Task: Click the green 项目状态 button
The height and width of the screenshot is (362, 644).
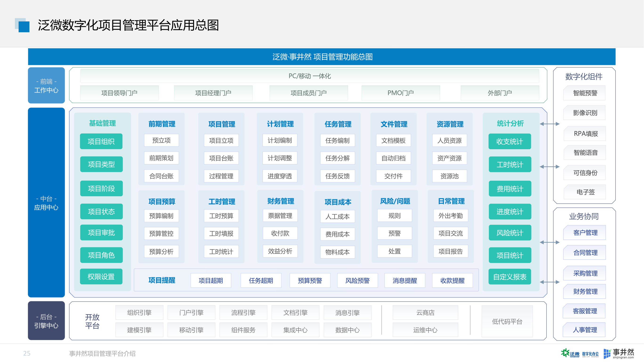Action: coord(101,211)
